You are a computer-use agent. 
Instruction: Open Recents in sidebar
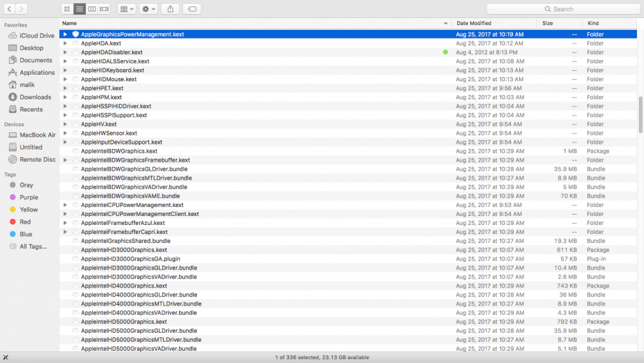(26, 110)
